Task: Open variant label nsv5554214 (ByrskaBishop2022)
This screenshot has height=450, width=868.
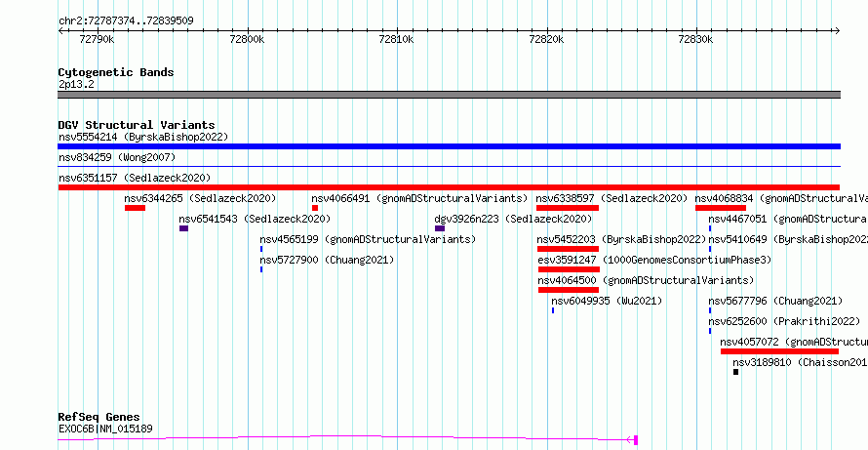Action: point(143,137)
